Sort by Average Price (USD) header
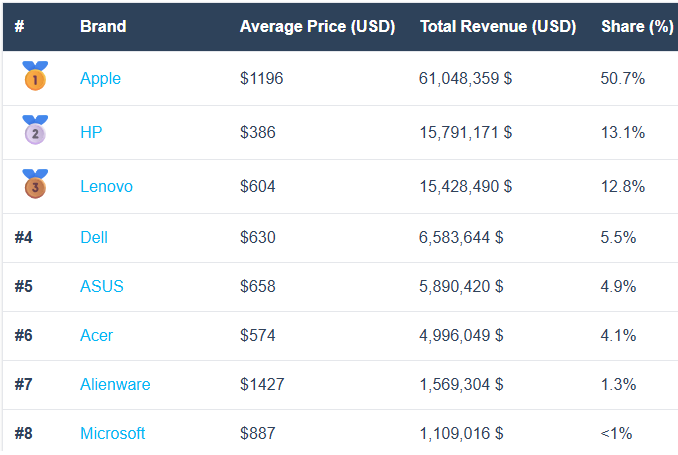The image size is (678, 455). pos(317,26)
